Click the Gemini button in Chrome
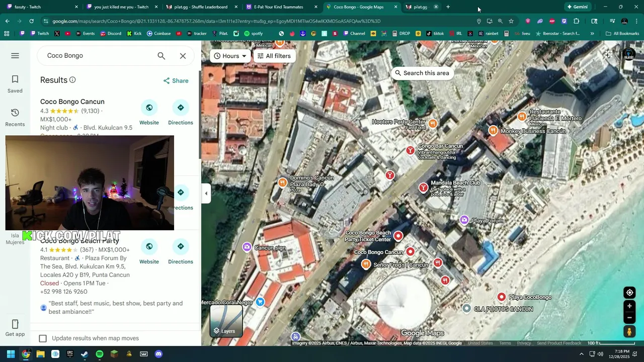The image size is (644, 362). (x=577, y=7)
